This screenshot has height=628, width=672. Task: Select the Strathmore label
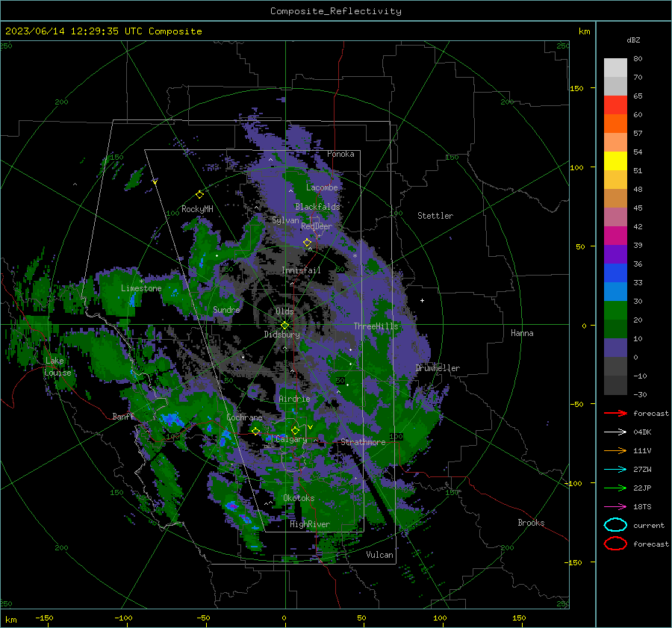click(363, 442)
